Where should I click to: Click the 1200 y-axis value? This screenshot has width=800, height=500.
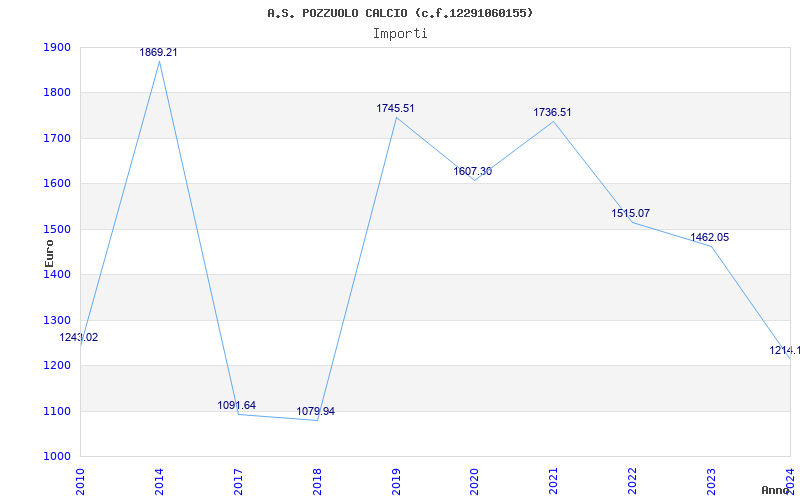[x=57, y=366]
